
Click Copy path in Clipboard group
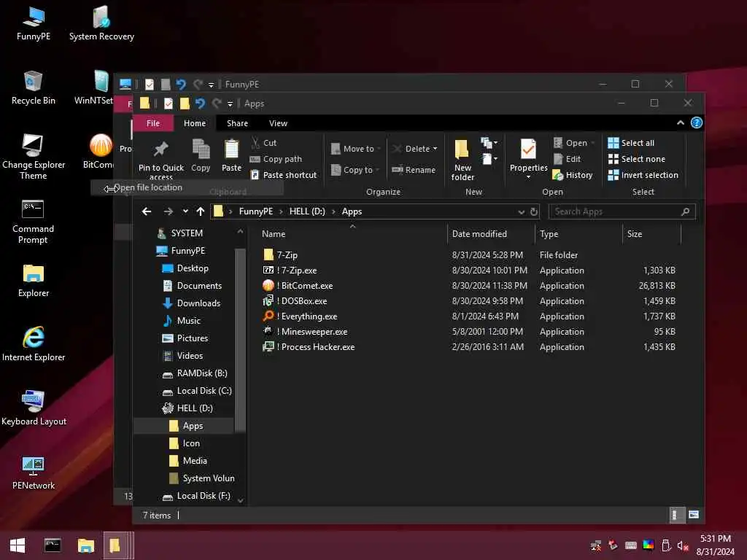[x=275, y=159]
